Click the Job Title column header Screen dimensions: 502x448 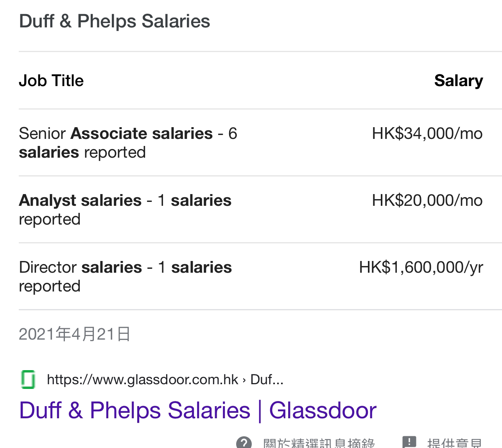tap(51, 81)
